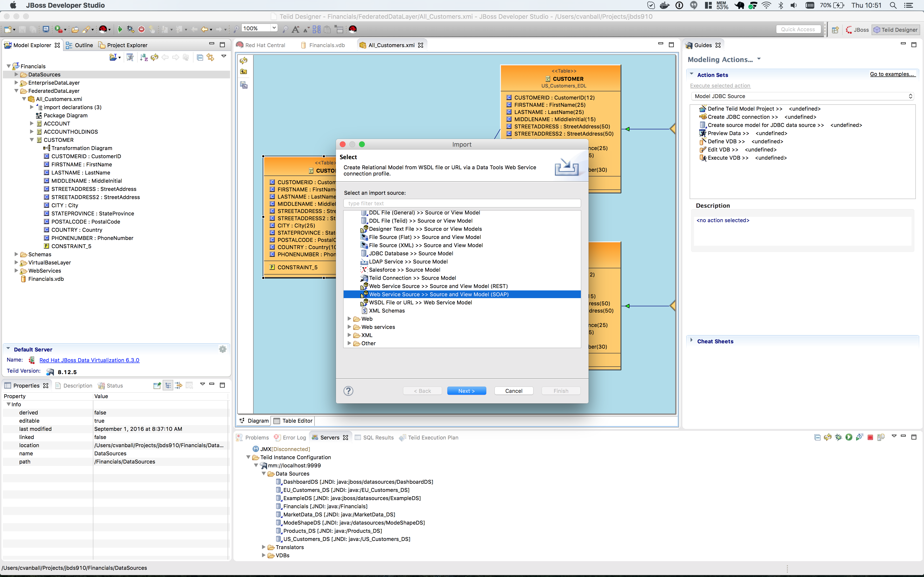The width and height of the screenshot is (924, 577).
Task: Start the server in debug mode with the bug icon
Action: tap(838, 437)
